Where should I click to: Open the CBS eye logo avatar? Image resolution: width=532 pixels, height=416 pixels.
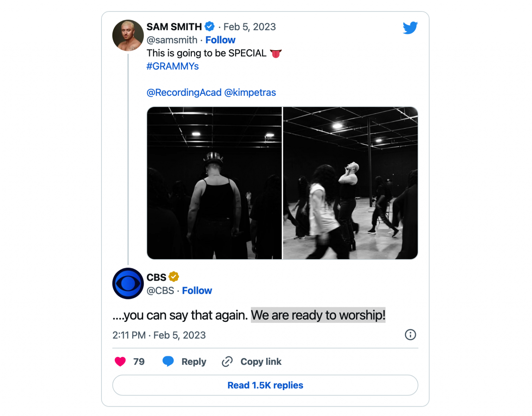coord(128,283)
